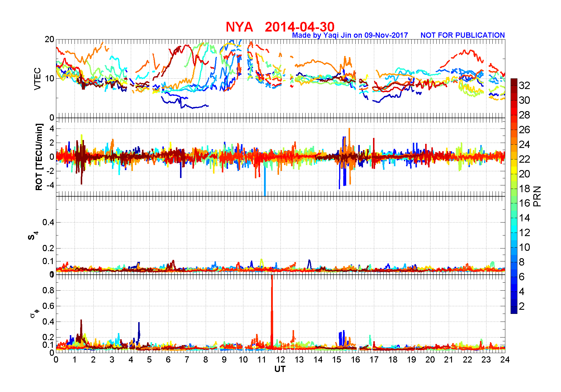This screenshot has width=561, height=392.
Task: Click the UT axis tick label 11
Action: click(262, 360)
